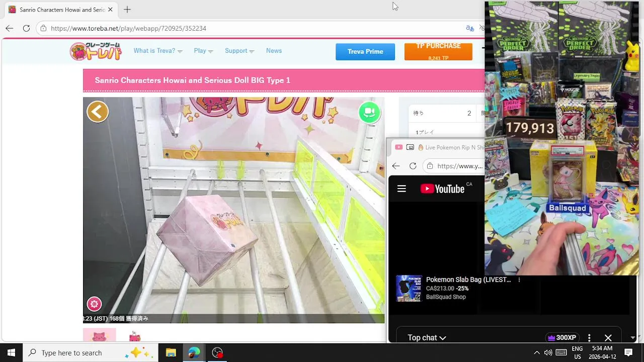Screen dimensions: 644x362
Task: Go back in the Toreba browser window
Action: 10,28
